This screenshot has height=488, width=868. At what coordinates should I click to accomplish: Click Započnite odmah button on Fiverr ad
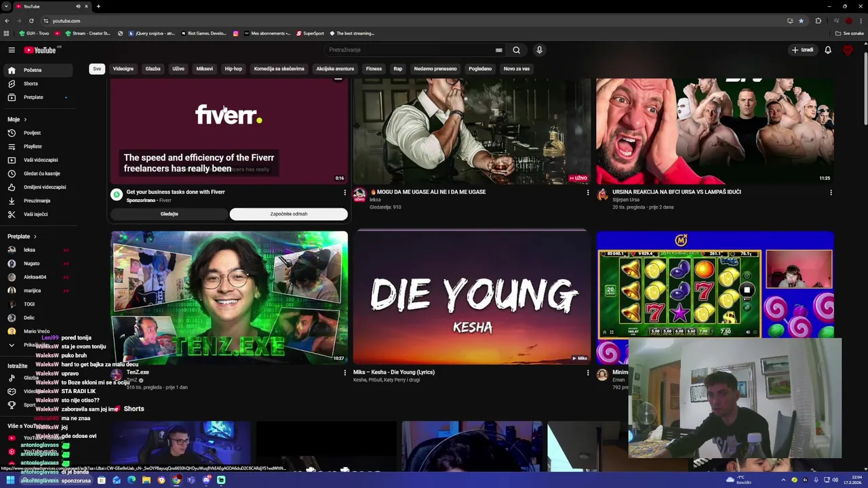289,214
